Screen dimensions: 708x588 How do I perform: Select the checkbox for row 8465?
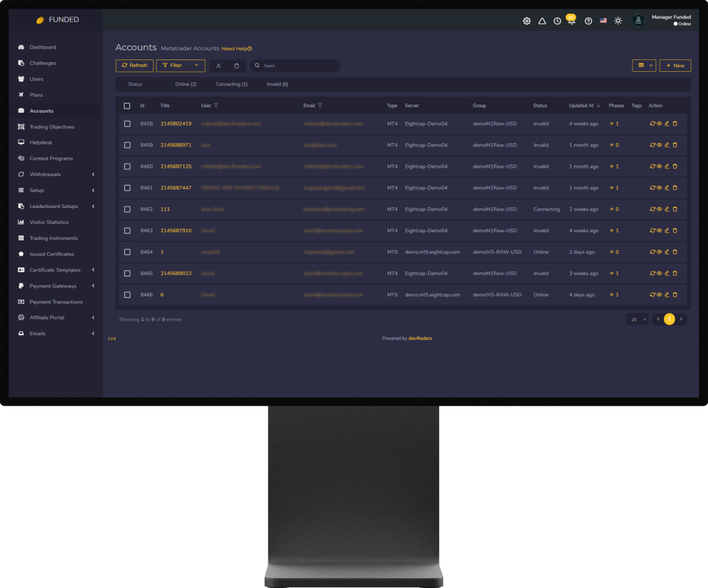click(x=127, y=274)
